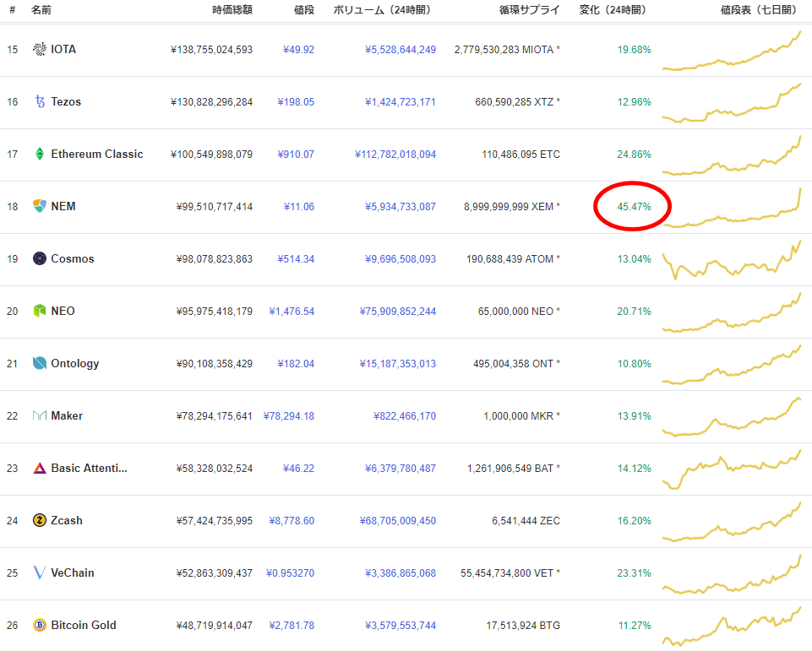Image resolution: width=812 pixels, height=651 pixels.
Task: Click NEM 24h change 45.47%
Action: (x=634, y=207)
